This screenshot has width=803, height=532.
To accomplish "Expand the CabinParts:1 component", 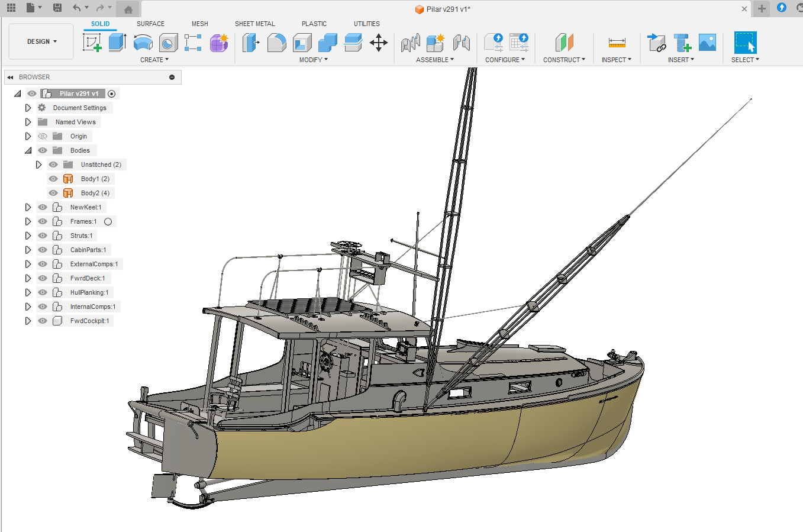I will (x=28, y=250).
